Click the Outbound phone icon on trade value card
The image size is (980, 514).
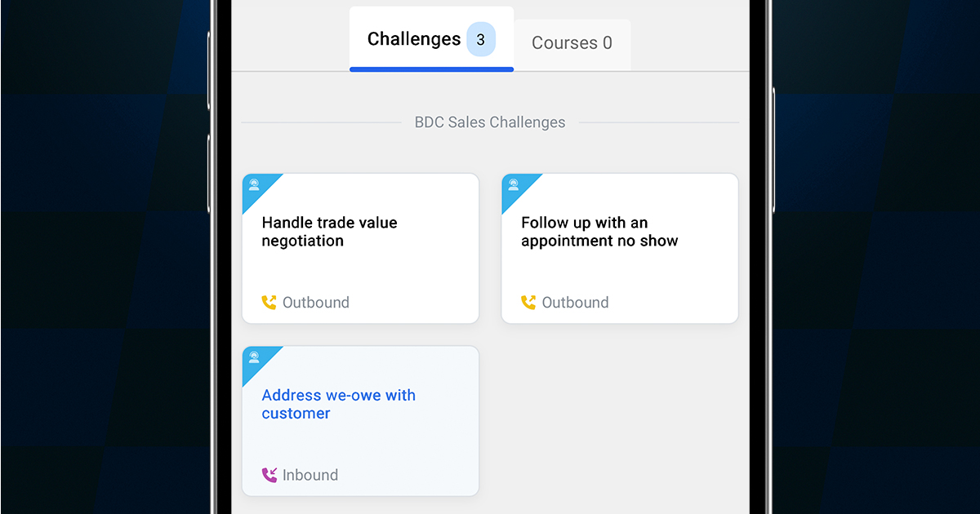click(x=269, y=303)
